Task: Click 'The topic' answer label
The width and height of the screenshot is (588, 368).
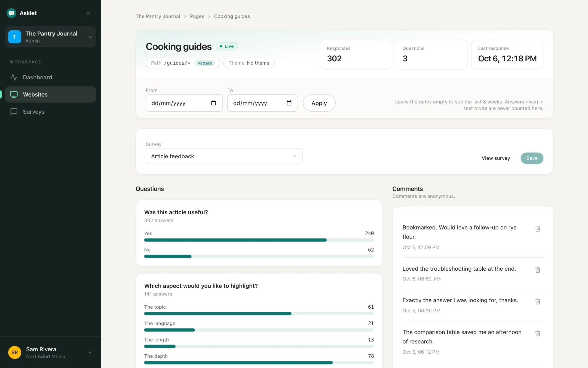Action: (x=155, y=307)
